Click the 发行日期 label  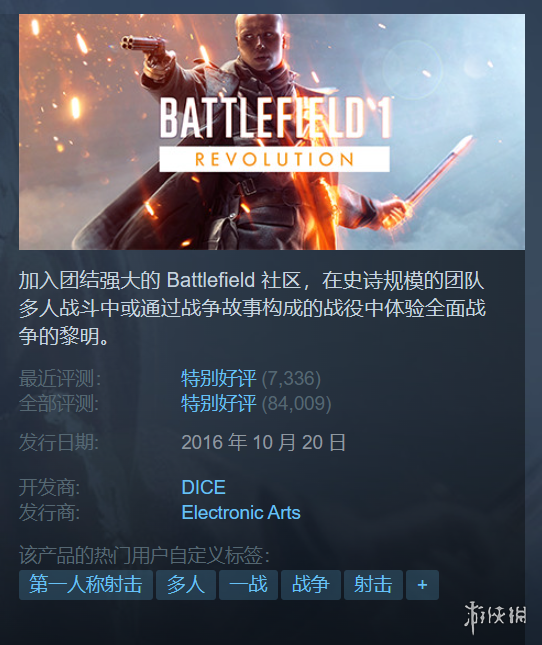coord(59,443)
